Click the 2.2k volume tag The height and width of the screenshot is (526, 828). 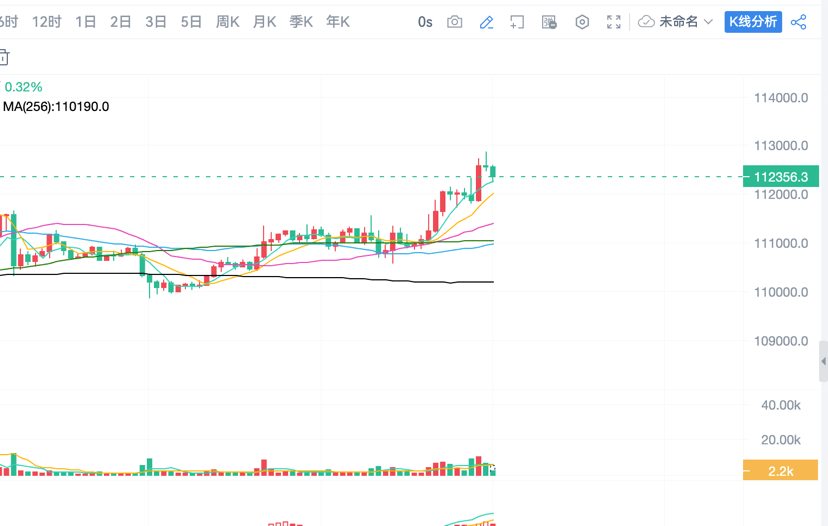coord(780,471)
